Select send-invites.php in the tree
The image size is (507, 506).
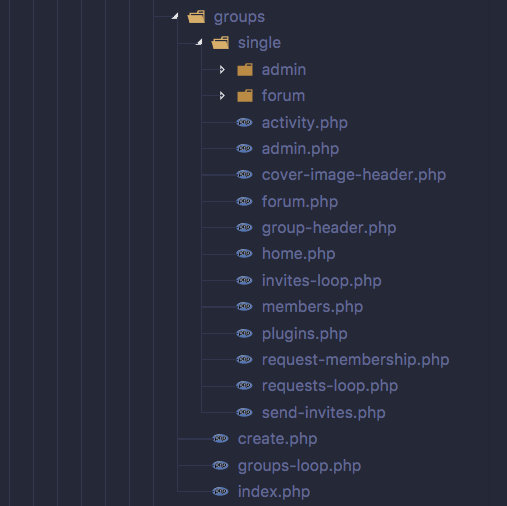pos(323,413)
